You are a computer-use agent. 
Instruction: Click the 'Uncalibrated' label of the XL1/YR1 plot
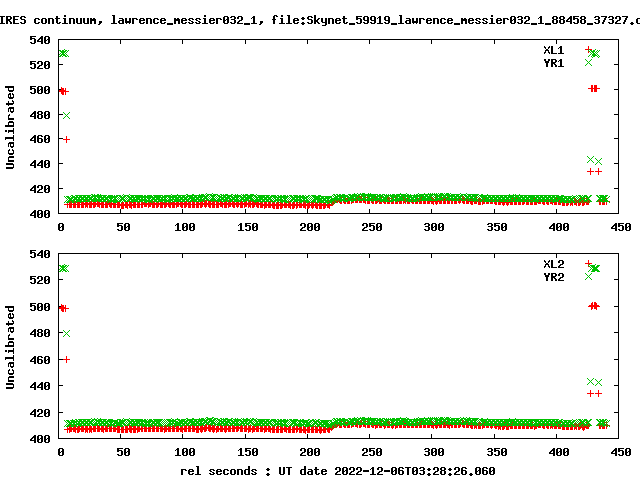tap(10, 127)
